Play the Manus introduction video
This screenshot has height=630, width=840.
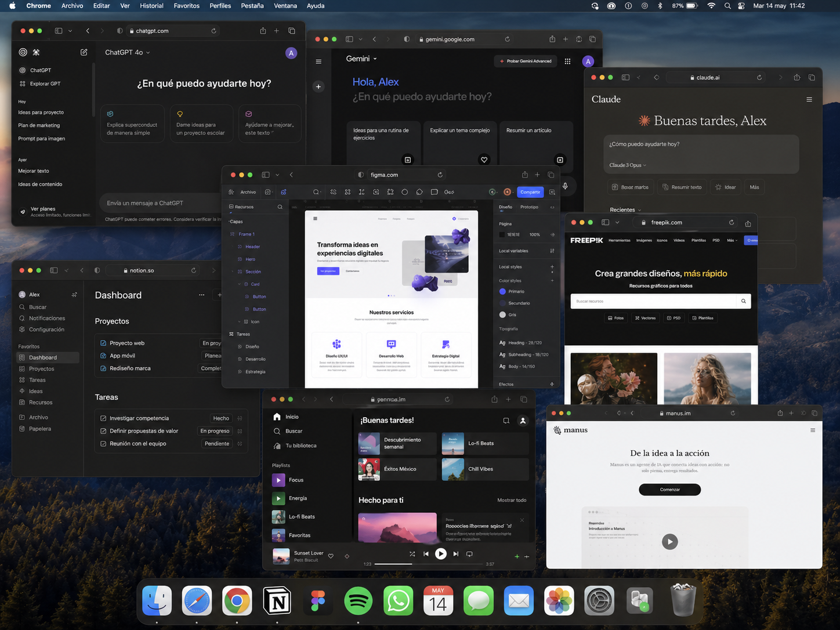670,542
